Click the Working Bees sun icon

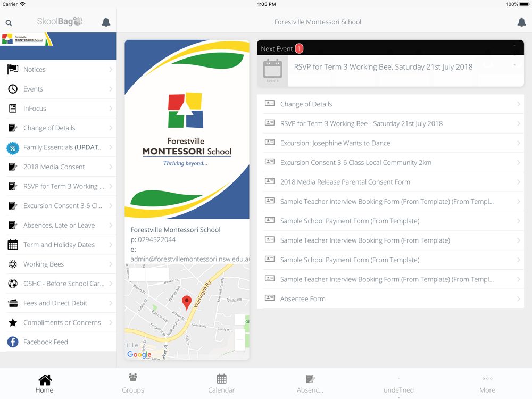[13, 264]
